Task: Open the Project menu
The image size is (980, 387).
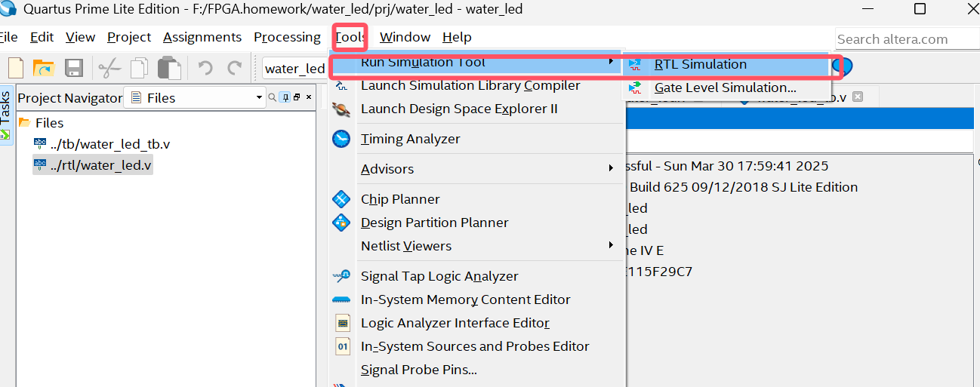Action: [x=129, y=37]
